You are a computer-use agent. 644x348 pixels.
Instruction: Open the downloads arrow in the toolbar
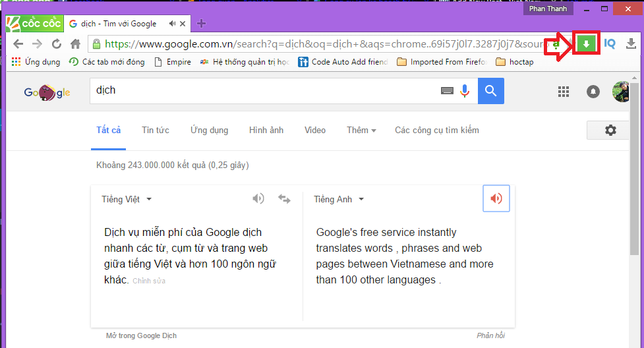point(631,43)
